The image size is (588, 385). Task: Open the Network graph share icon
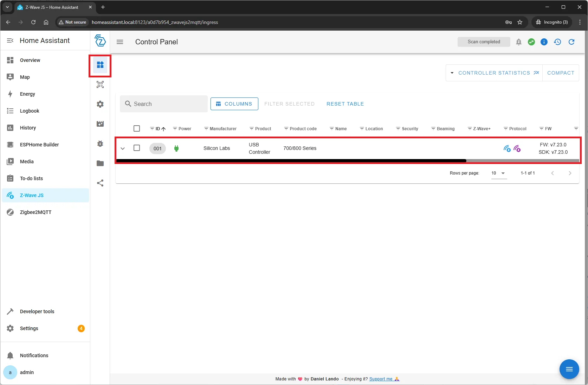[100, 183]
